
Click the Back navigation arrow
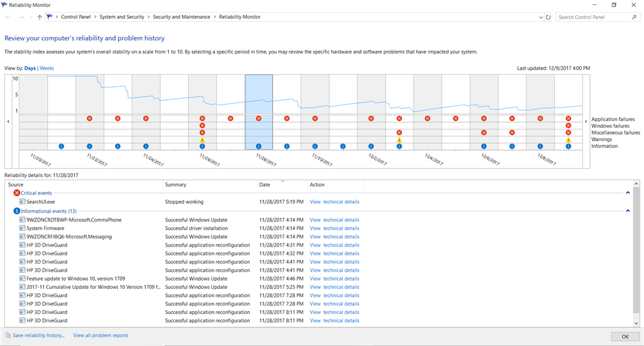click(8, 17)
